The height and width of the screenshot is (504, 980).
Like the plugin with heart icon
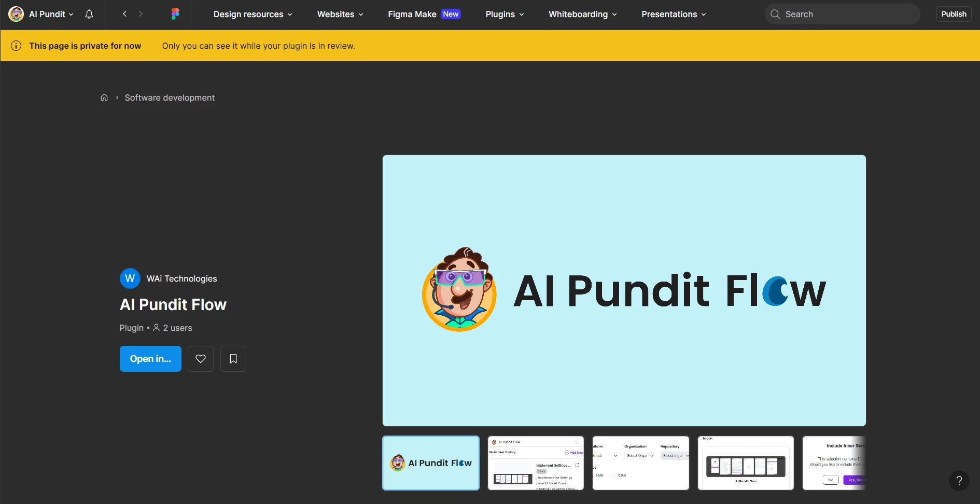(201, 359)
